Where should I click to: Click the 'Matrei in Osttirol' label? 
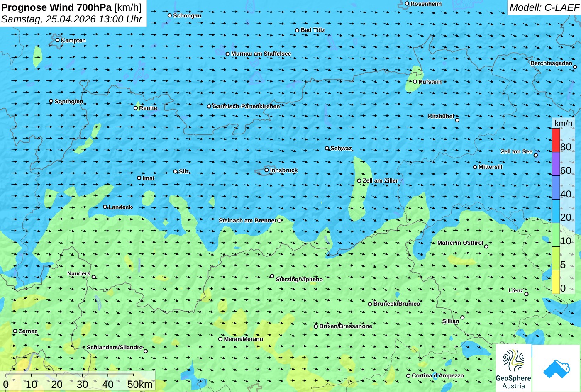460,243
